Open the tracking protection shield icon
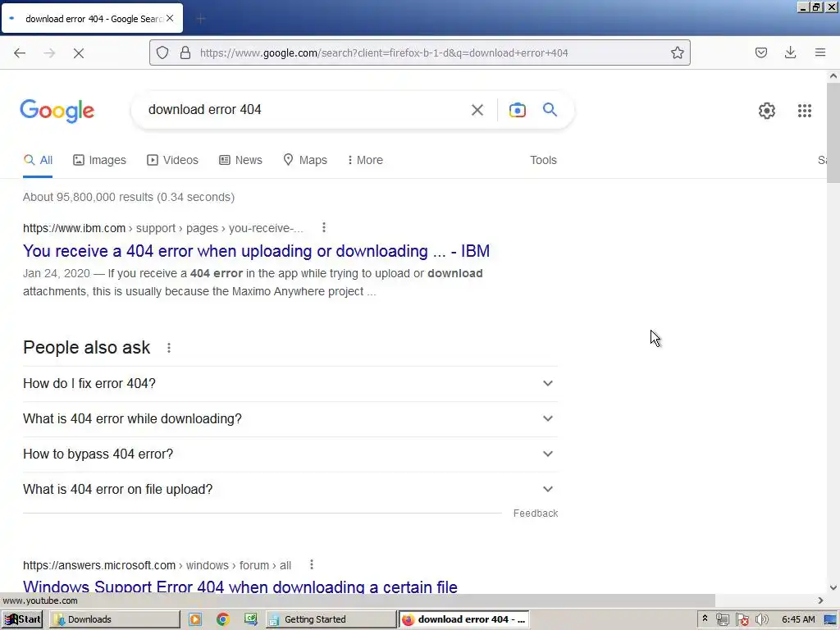Image resolution: width=840 pixels, height=630 pixels. tap(162, 52)
